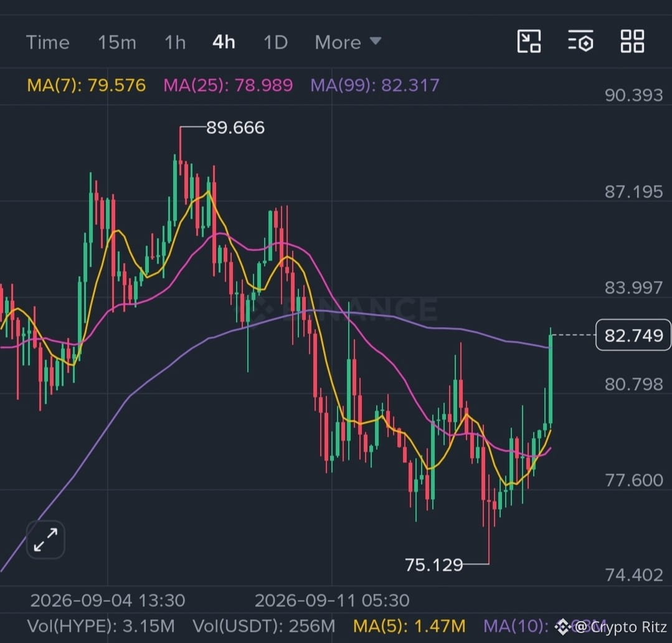Select the 4h timeframe
This screenshot has height=643, width=672.
pyautogui.click(x=224, y=42)
